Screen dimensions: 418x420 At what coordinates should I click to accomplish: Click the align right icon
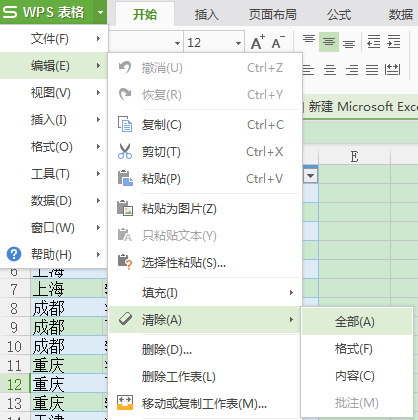(x=352, y=70)
